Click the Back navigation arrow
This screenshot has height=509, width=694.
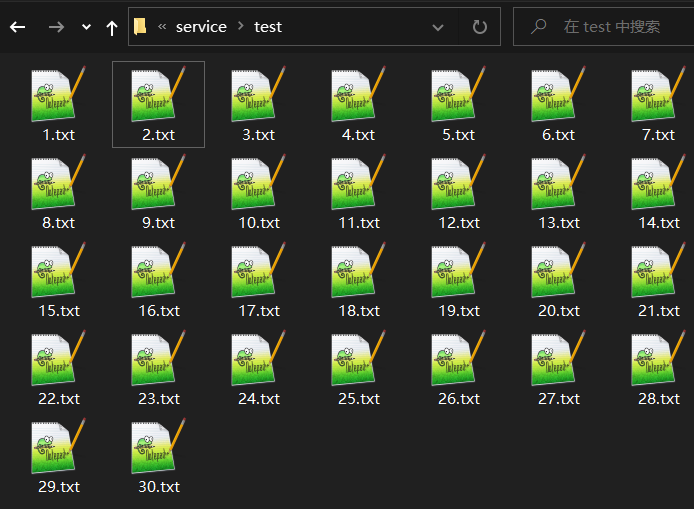point(17,27)
